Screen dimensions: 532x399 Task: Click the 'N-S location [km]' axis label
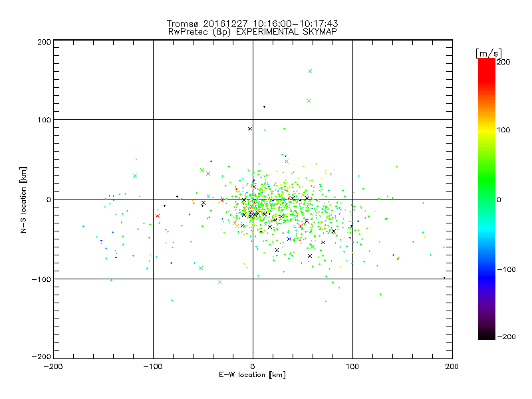click(23, 200)
